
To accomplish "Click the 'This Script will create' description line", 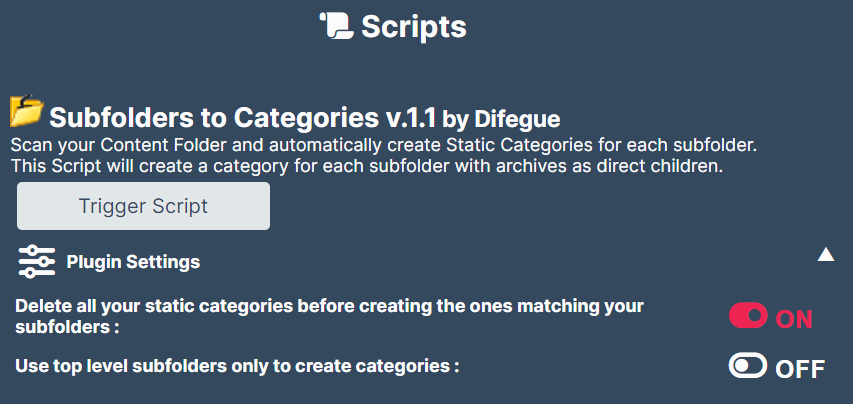I will tap(367, 166).
